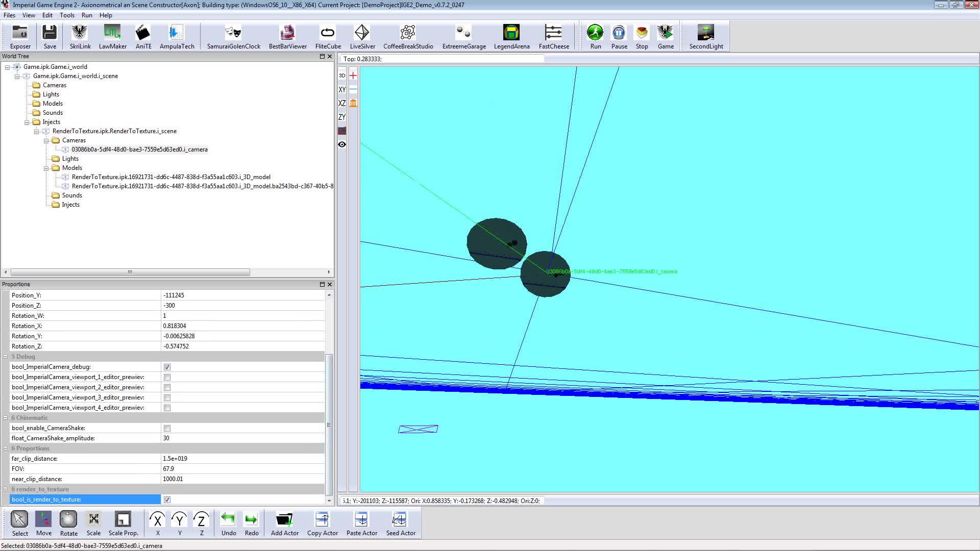980x551 pixels.
Task: Launch the AmpulaTech tool
Action: click(177, 37)
